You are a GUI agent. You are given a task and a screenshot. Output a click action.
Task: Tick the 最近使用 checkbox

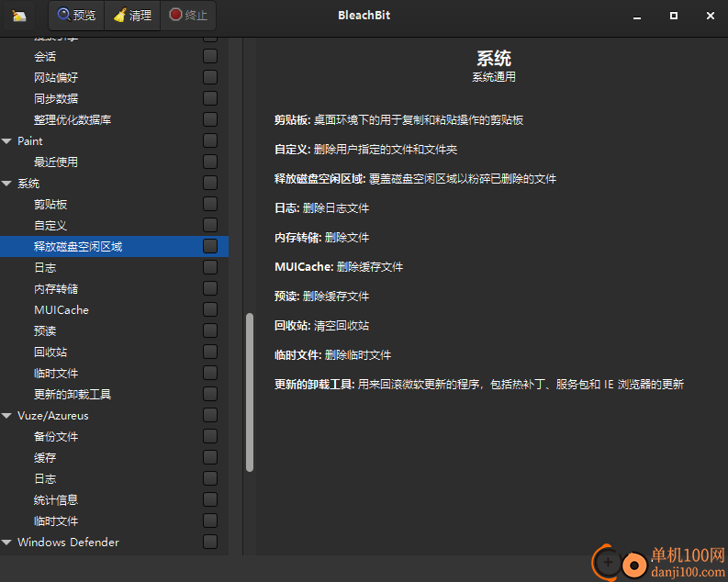(x=210, y=162)
